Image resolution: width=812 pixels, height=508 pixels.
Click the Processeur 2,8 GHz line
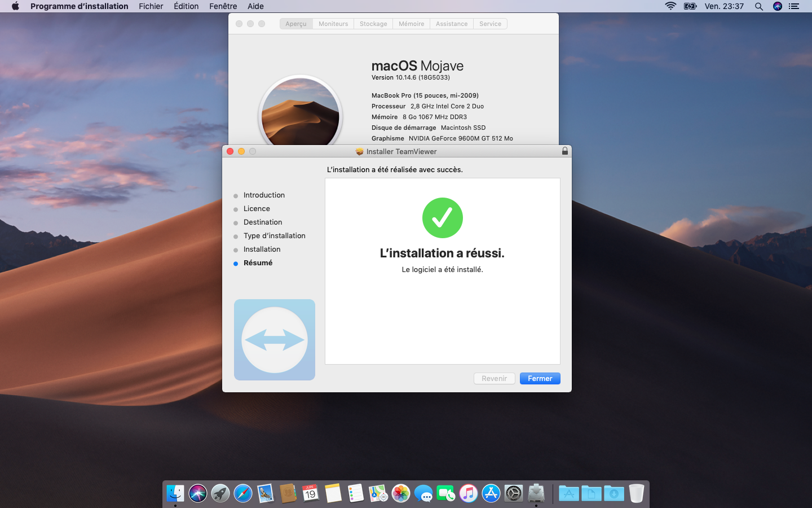click(x=427, y=106)
